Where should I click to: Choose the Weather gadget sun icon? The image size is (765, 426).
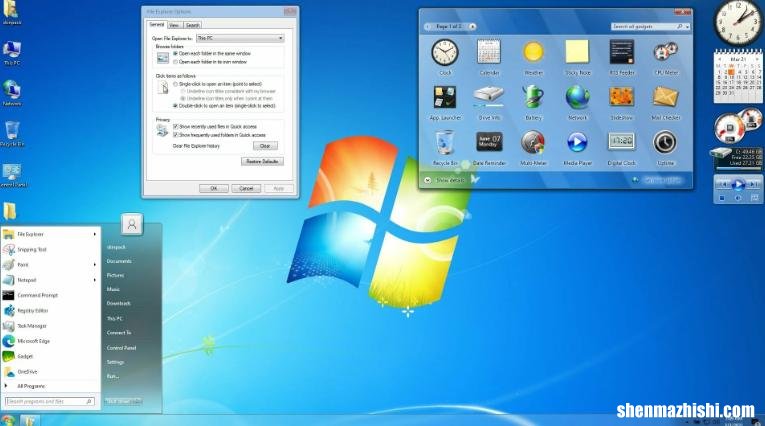click(533, 52)
